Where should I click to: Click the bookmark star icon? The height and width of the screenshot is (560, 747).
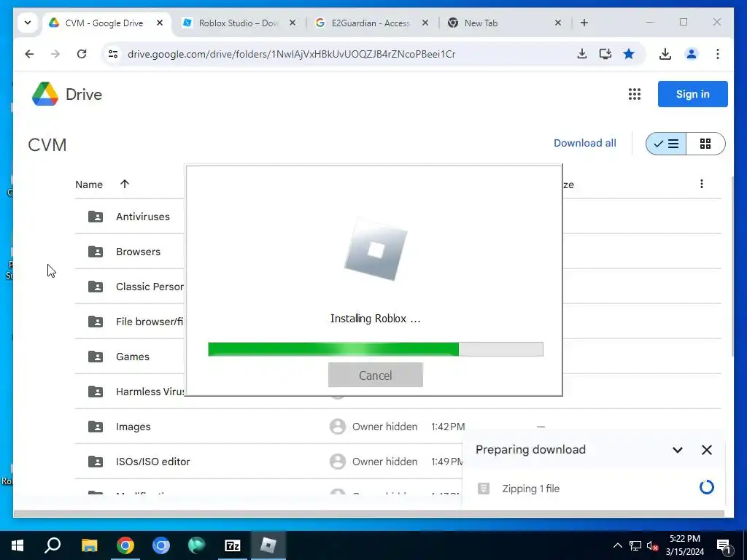point(629,54)
